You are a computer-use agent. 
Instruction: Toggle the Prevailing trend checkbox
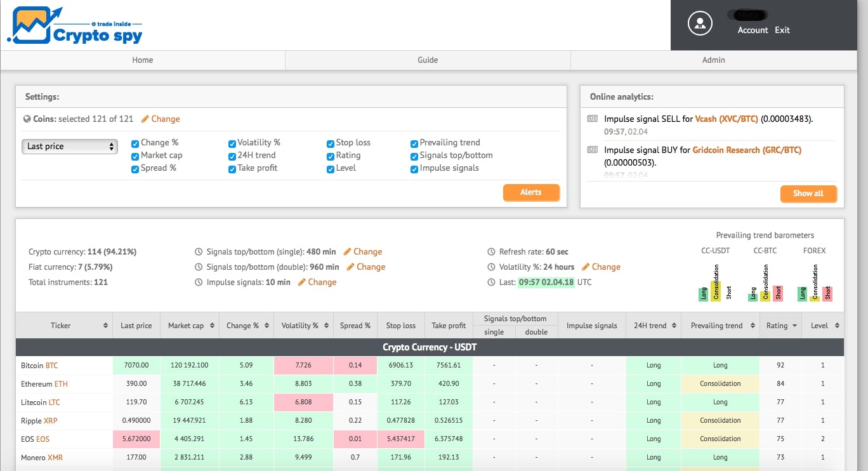414,143
